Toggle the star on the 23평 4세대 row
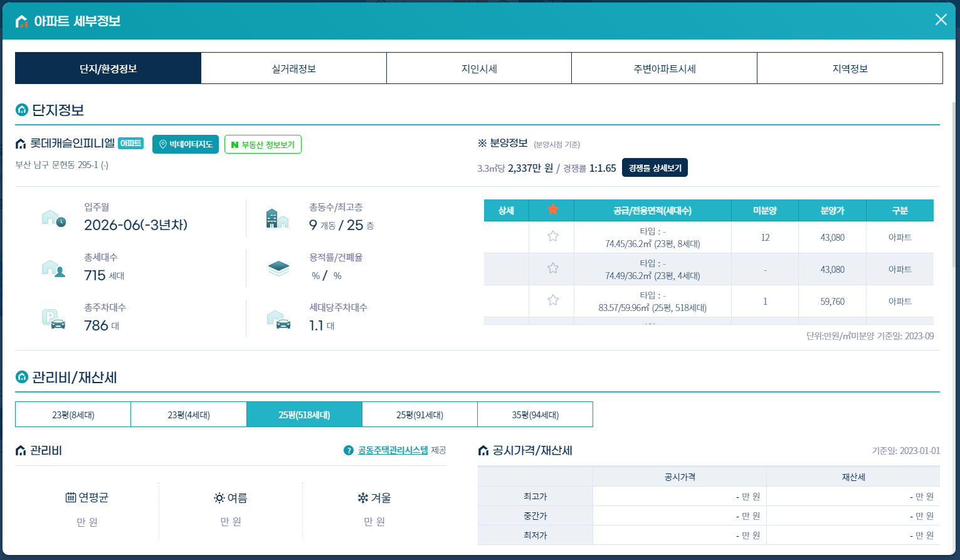 pos(552,268)
